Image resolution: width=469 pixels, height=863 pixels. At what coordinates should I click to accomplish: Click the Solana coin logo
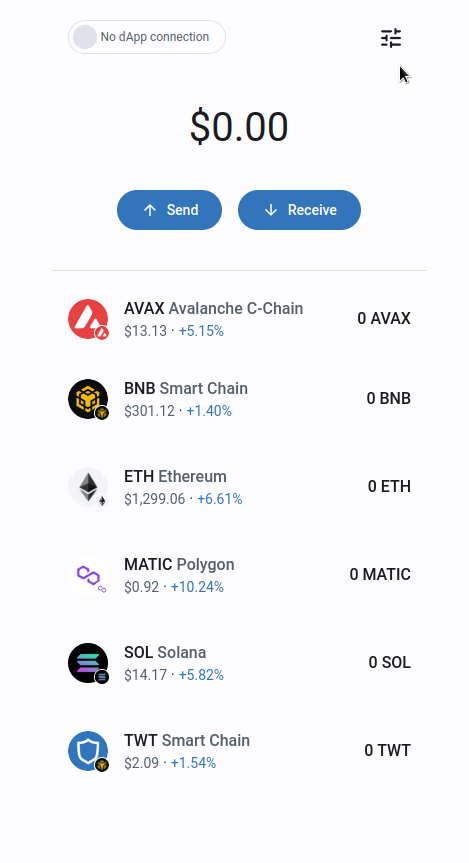(x=88, y=663)
